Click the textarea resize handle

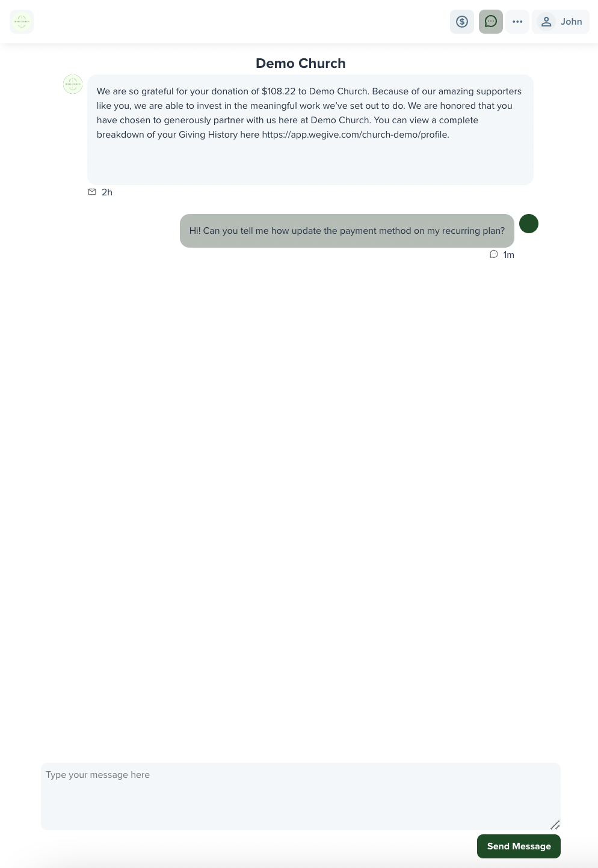[555, 825]
